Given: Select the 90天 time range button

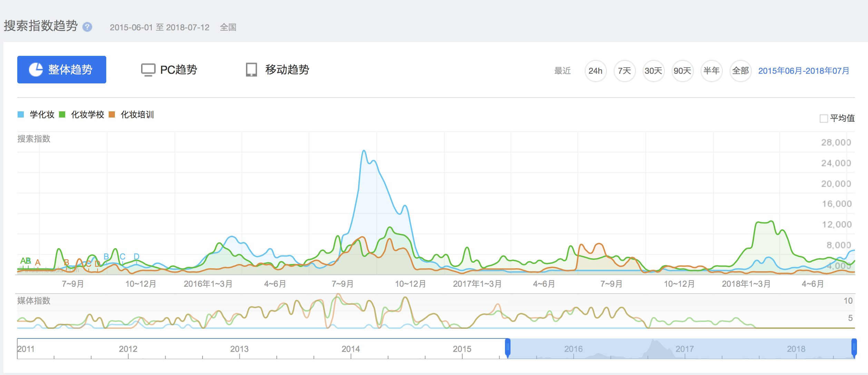Looking at the screenshot, I should point(682,71).
